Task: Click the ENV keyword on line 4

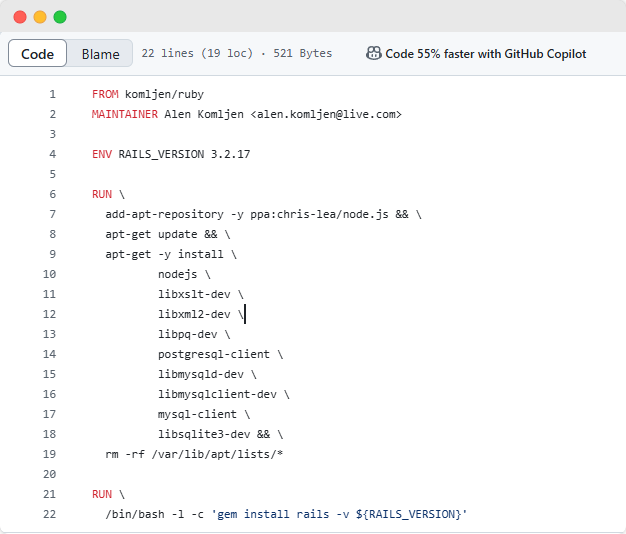Action: 102,154
